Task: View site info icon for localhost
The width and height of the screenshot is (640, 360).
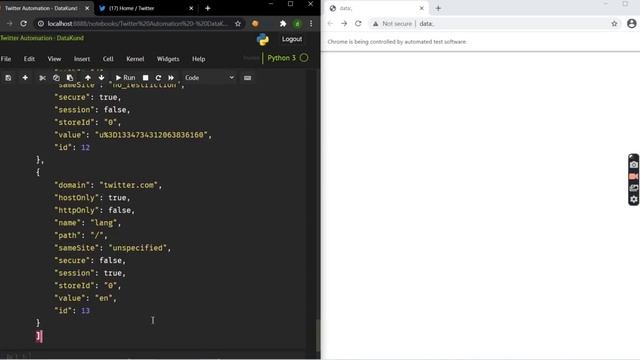Action: coord(41,24)
